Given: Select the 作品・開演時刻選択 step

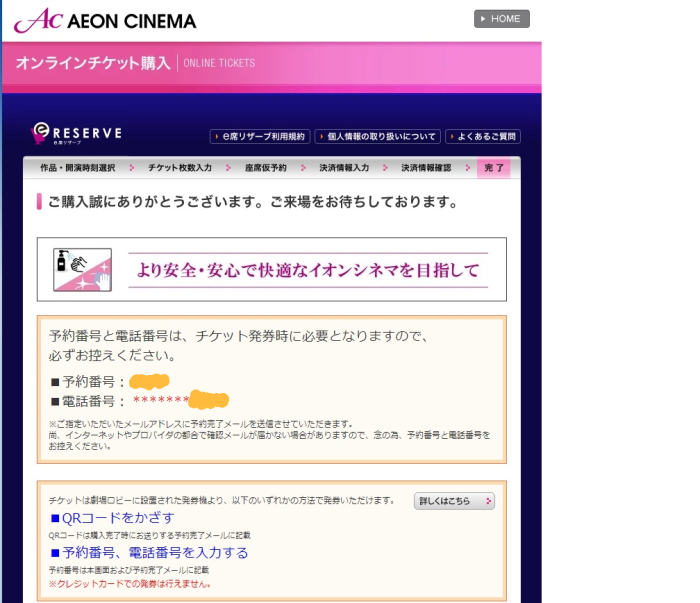Looking at the screenshot, I should tap(77, 168).
